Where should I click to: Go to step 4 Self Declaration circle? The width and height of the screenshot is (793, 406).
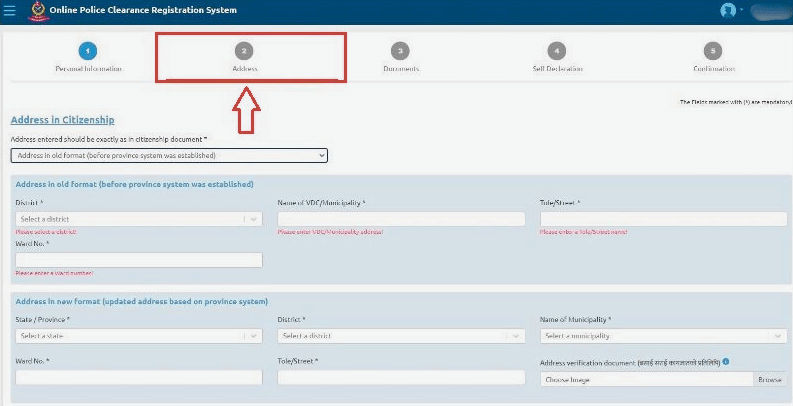tap(556, 51)
